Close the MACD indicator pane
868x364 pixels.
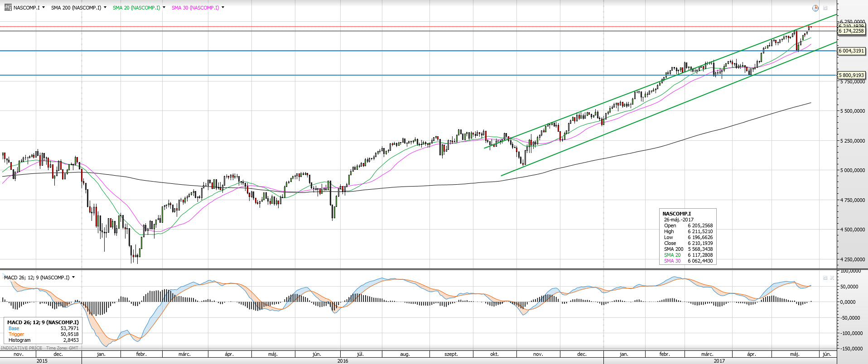(x=832, y=278)
